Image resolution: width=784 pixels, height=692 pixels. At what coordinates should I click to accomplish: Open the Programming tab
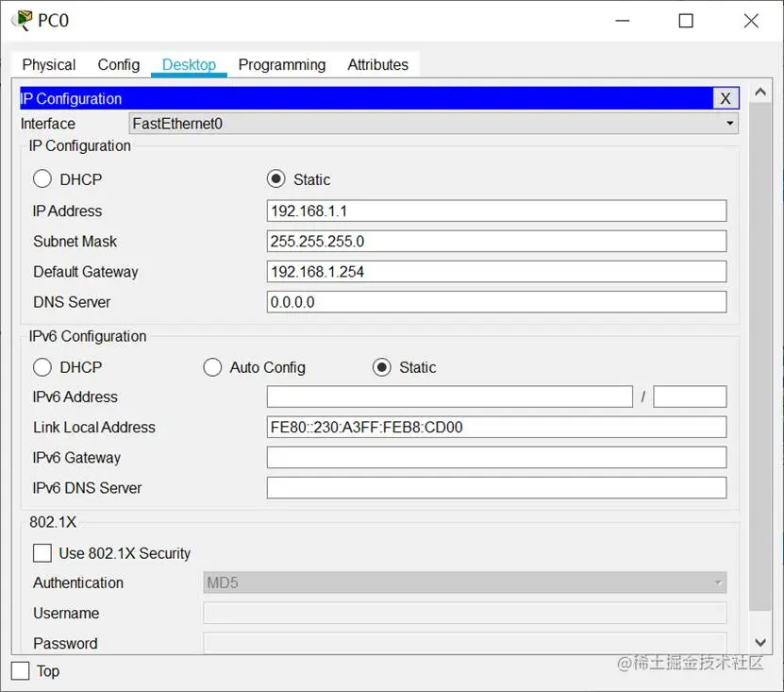coord(281,64)
